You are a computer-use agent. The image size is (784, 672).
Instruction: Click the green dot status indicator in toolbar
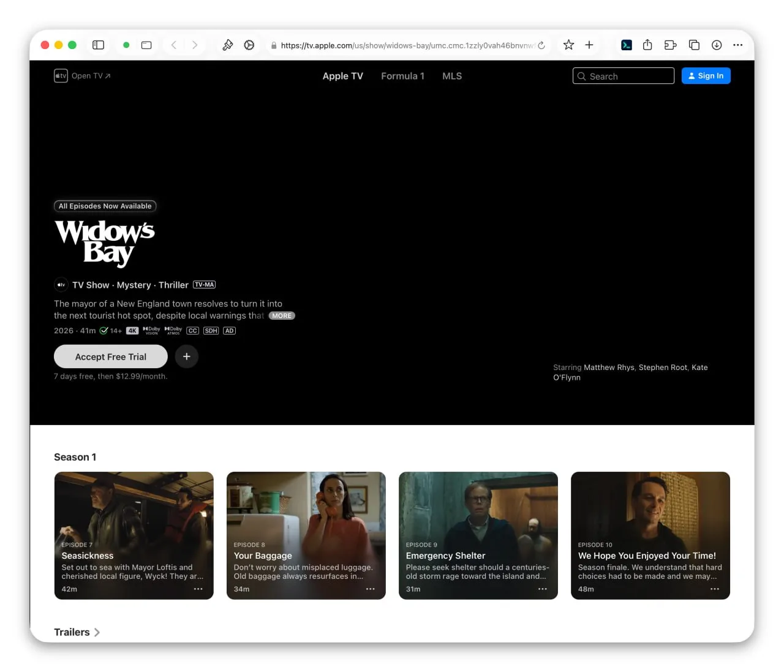pos(126,45)
